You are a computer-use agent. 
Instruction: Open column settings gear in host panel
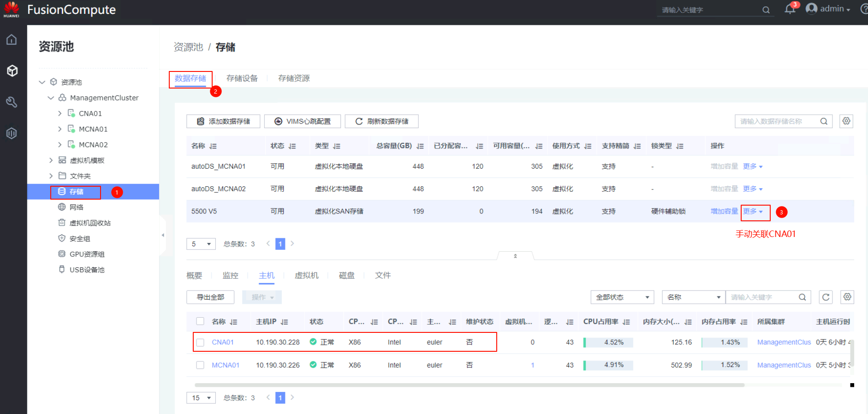click(847, 297)
